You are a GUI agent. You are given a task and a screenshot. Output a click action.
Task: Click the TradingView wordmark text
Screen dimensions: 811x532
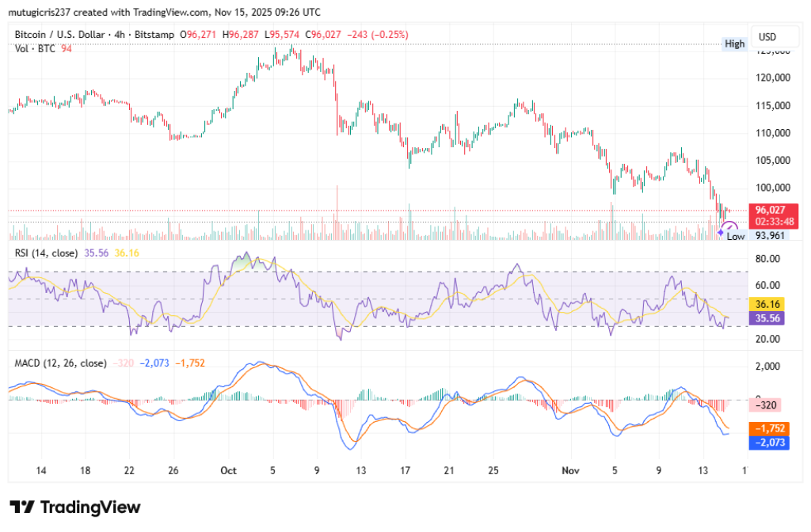pyautogui.click(x=89, y=507)
